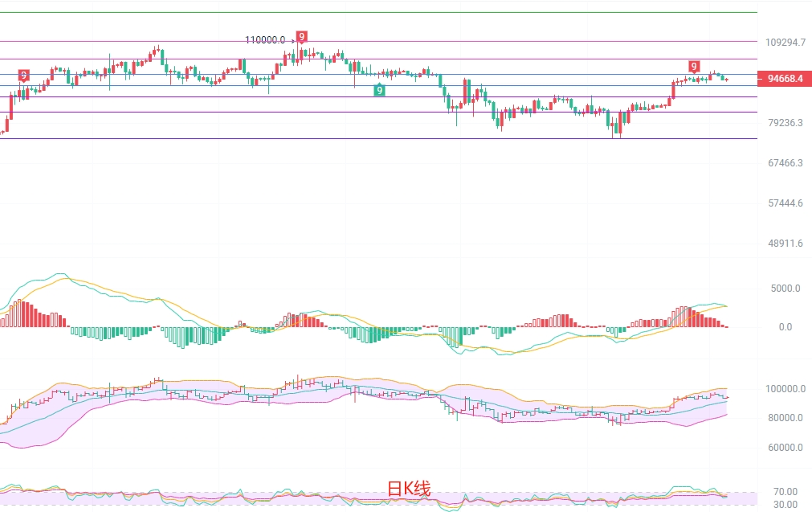Click the red current price tag 94668.4
This screenshot has height=512, width=812.
[785, 78]
